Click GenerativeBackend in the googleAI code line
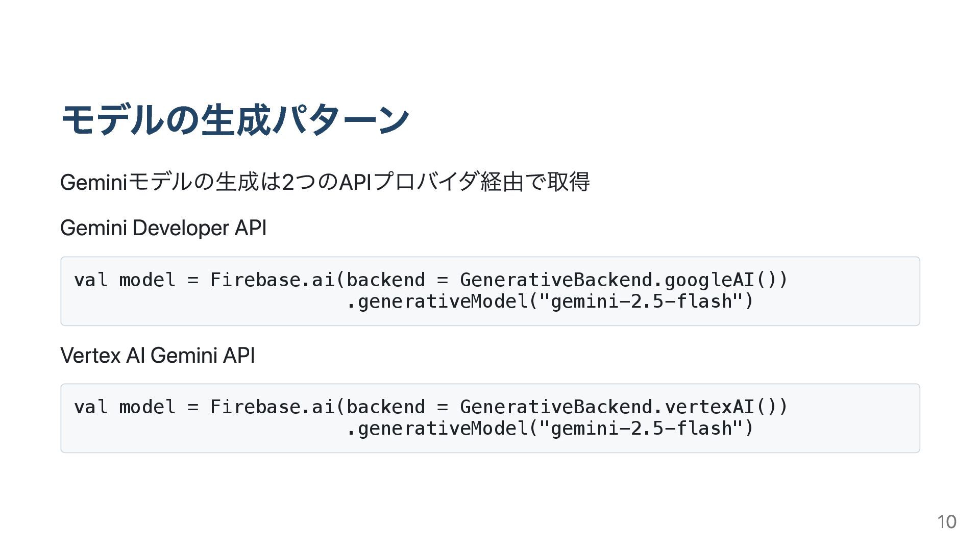Viewport: 980px width, 551px height. coord(555,280)
